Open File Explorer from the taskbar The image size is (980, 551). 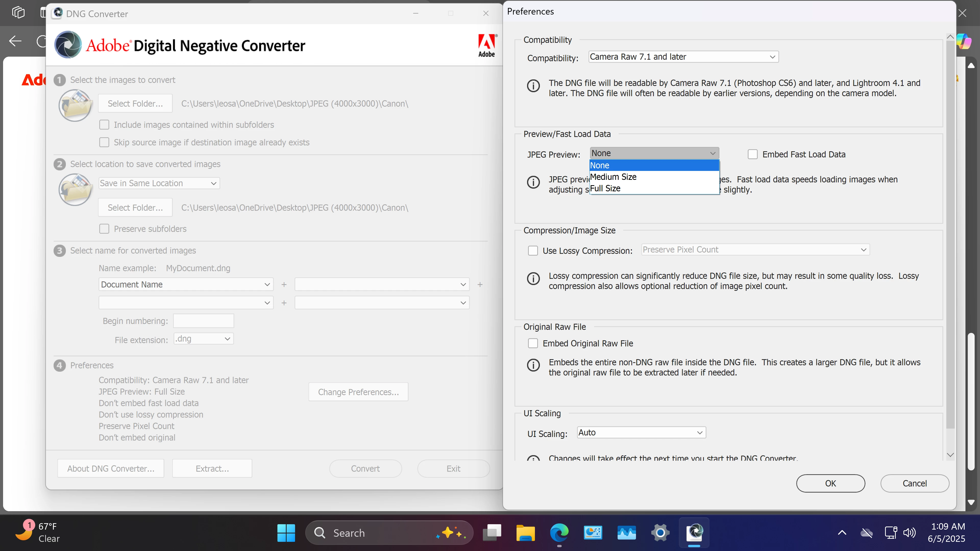525,533
